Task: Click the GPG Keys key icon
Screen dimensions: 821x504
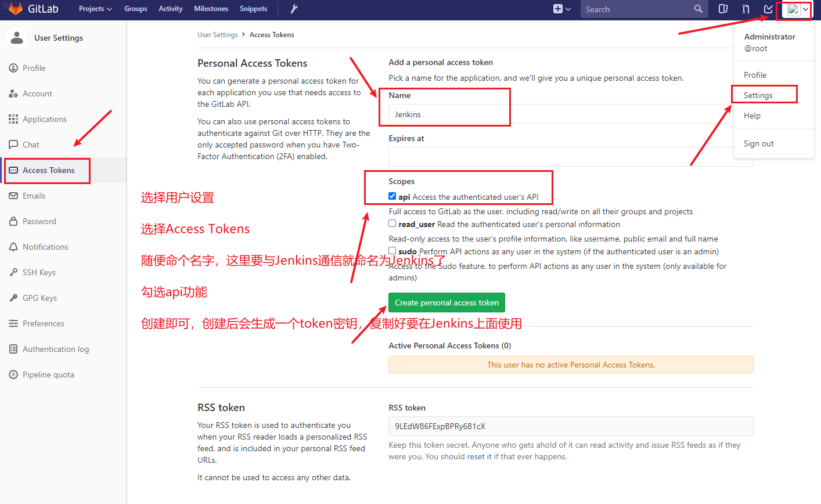Action: pyautogui.click(x=13, y=298)
